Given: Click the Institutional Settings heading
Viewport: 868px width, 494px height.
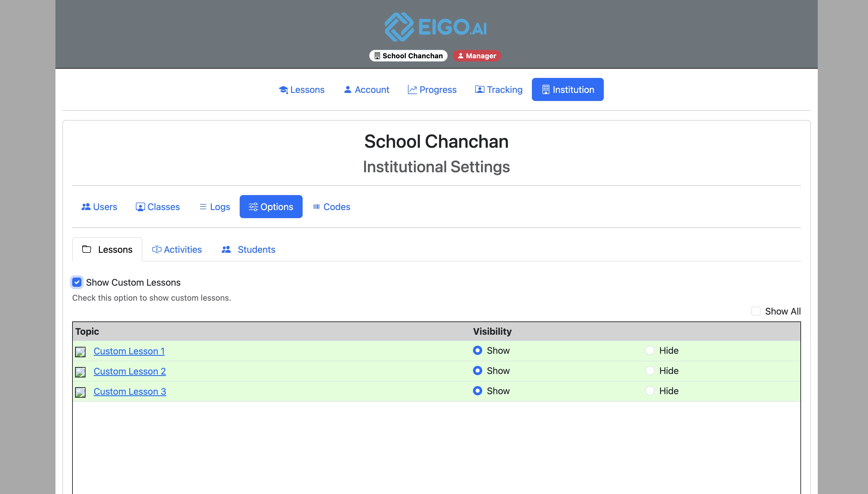Looking at the screenshot, I should [x=436, y=166].
